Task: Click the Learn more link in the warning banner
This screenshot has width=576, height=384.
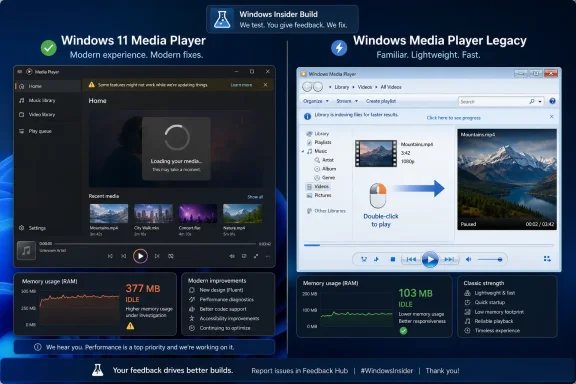Action: [241, 85]
